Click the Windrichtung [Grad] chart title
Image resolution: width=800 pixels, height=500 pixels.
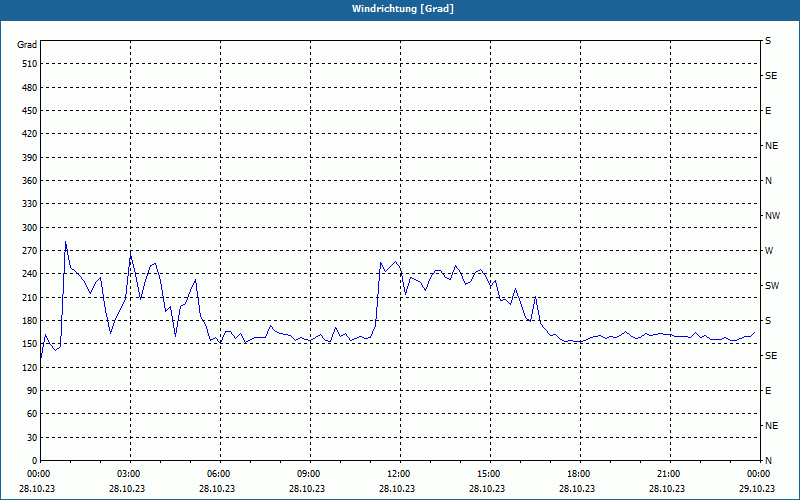pyautogui.click(x=403, y=9)
